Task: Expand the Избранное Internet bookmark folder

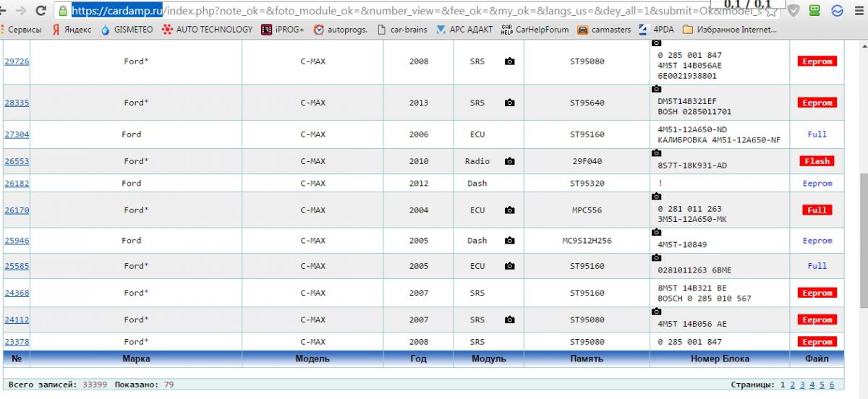Action: pyautogui.click(x=730, y=30)
